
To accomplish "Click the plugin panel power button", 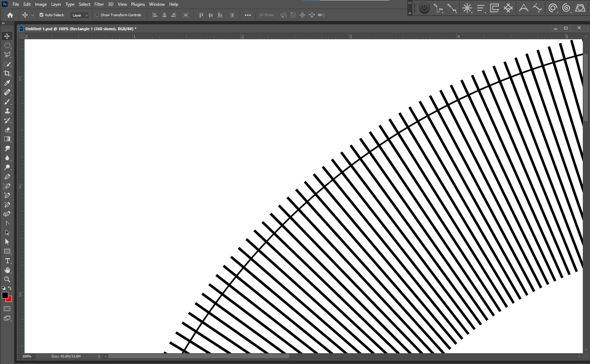I will [x=424, y=8].
